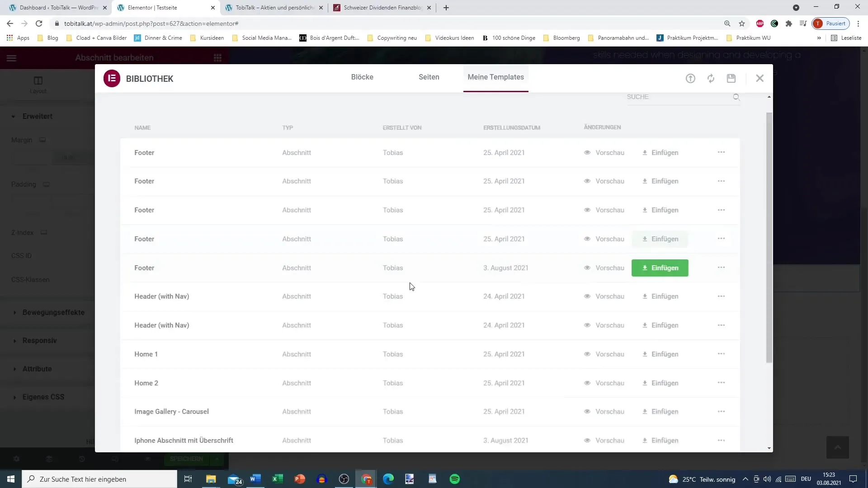The width and height of the screenshot is (868, 488).
Task: Sort templates by NAME column header
Action: point(142,128)
